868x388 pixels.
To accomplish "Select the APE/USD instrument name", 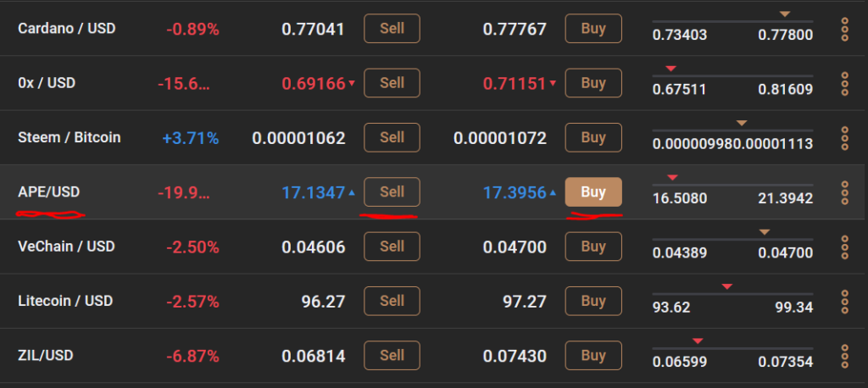I will (48, 192).
